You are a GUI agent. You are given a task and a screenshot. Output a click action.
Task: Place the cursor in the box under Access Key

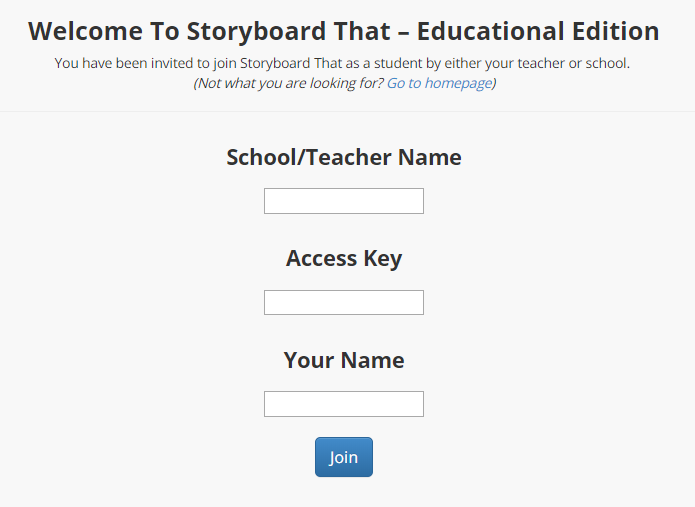[344, 302]
